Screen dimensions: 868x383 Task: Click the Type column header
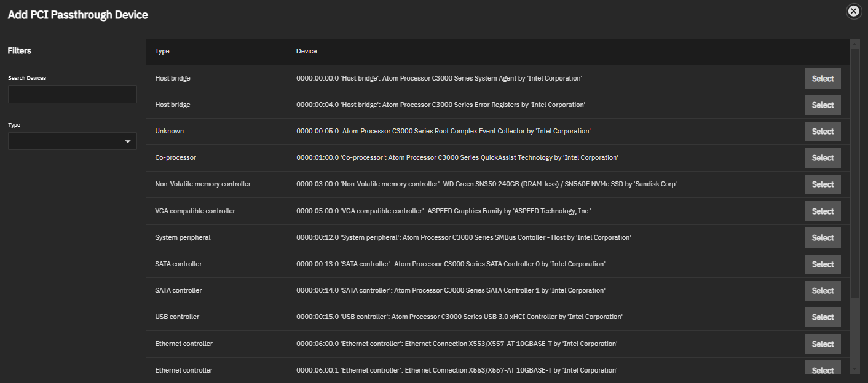[162, 52]
